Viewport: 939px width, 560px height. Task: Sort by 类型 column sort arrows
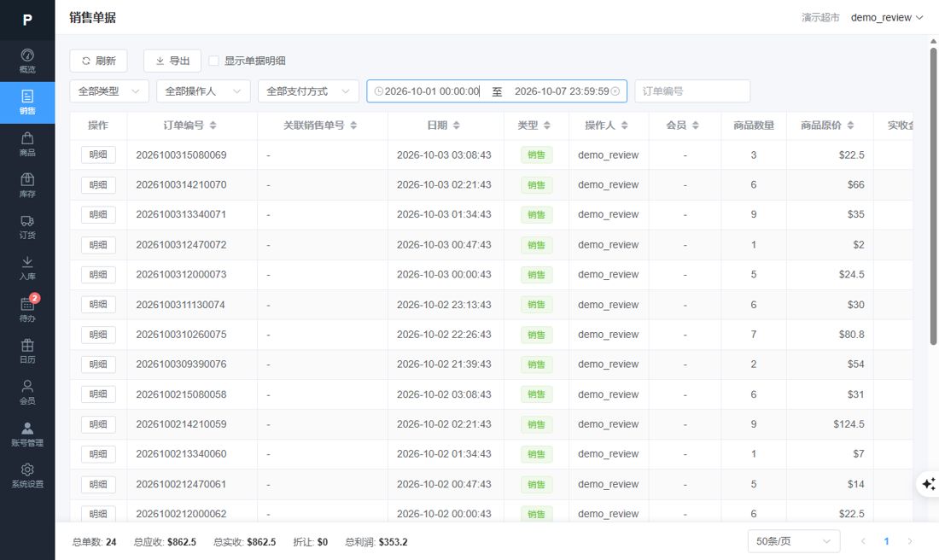pyautogui.click(x=546, y=125)
